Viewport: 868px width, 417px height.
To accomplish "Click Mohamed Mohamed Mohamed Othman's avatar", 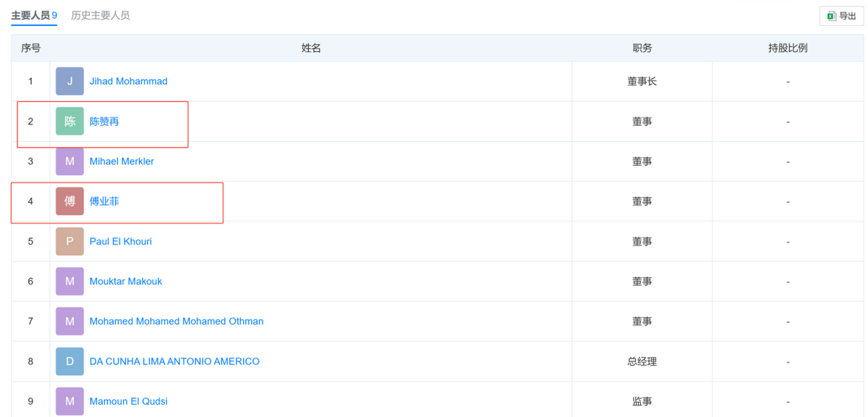I will click(x=69, y=321).
